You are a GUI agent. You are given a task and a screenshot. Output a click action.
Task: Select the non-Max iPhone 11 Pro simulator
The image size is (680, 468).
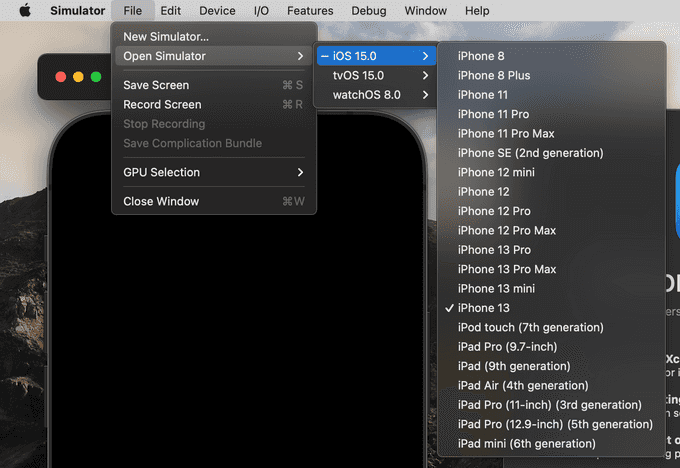552,114
